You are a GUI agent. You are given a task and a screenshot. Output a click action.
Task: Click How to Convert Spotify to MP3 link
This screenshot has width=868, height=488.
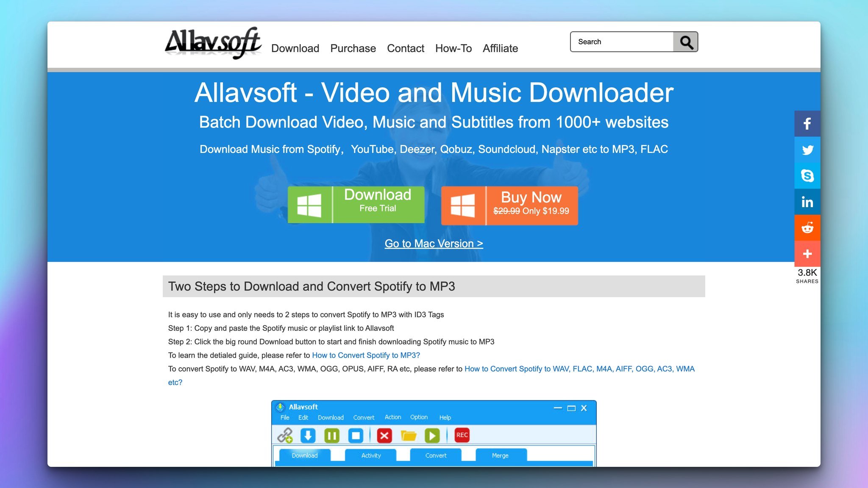[x=366, y=355]
